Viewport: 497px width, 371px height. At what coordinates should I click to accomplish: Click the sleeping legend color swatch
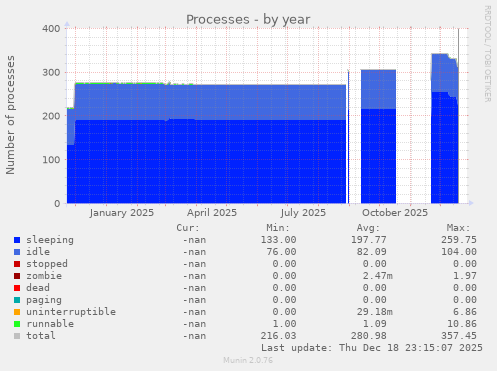tap(17, 240)
